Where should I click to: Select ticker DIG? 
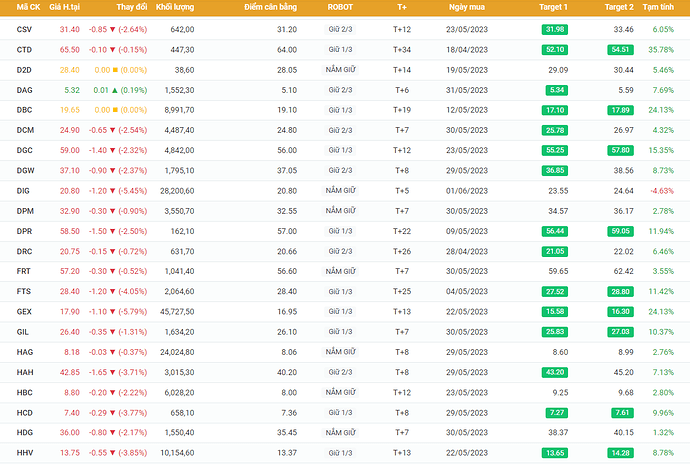click(23, 191)
